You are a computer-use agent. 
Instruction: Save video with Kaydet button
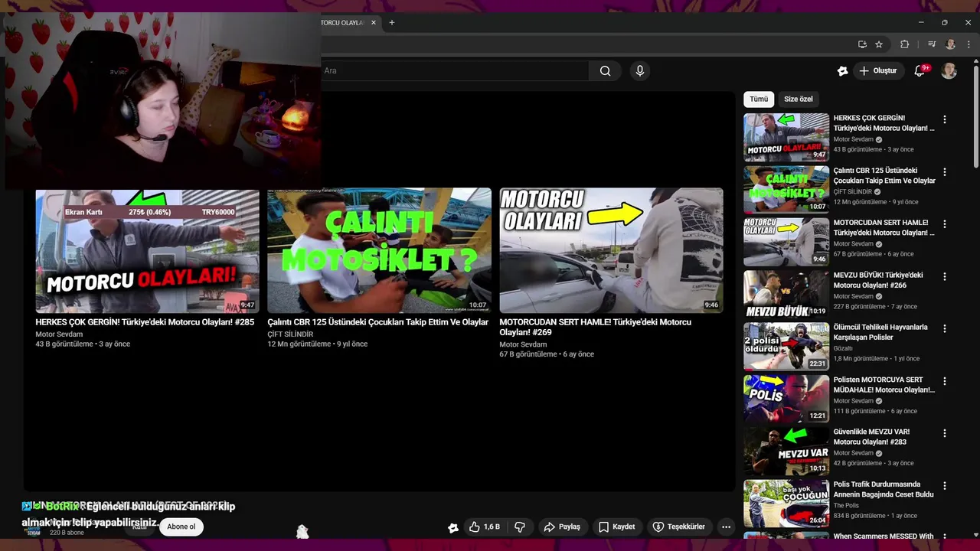(617, 527)
